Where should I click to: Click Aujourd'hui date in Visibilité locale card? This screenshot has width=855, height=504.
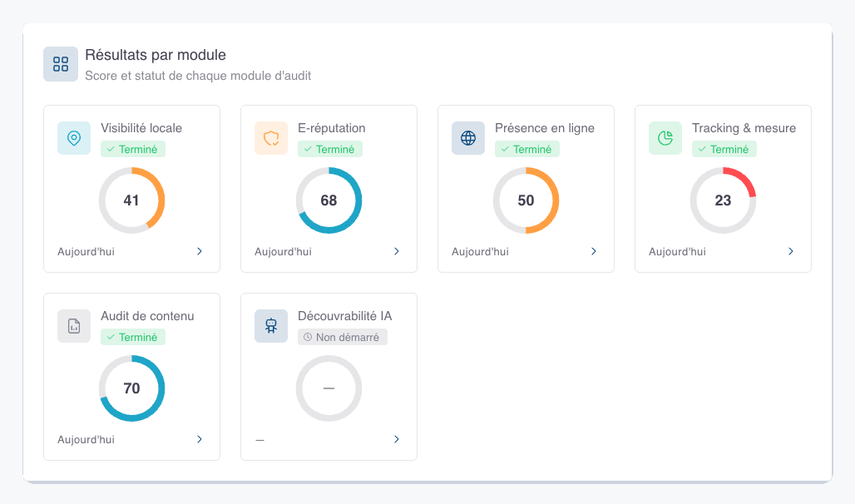[x=86, y=251]
